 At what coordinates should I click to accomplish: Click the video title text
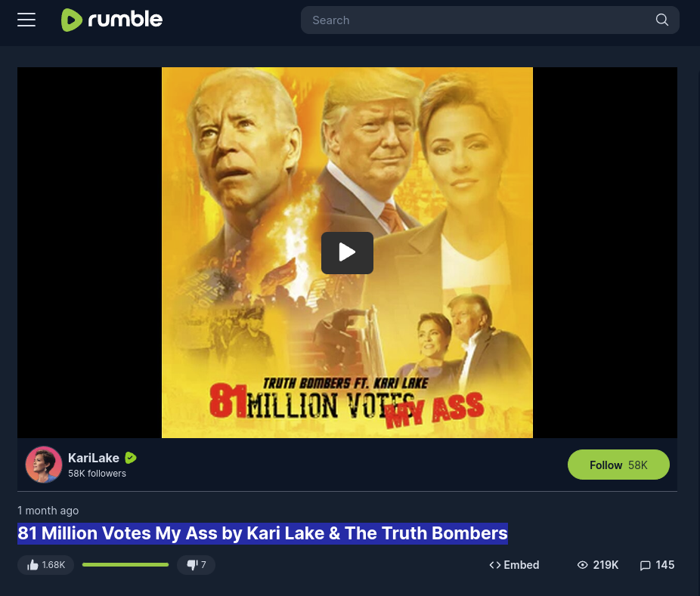[262, 533]
